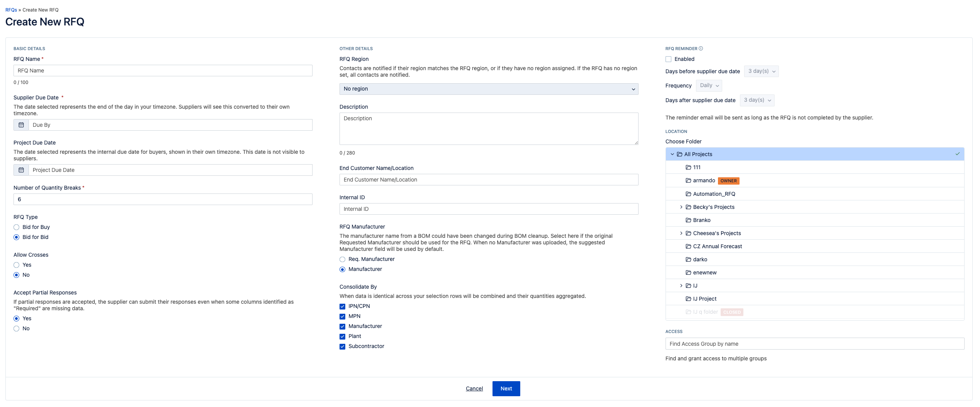Enable the RFQ Reminder checkbox
Screen dimensions: 980x407
[x=668, y=59]
